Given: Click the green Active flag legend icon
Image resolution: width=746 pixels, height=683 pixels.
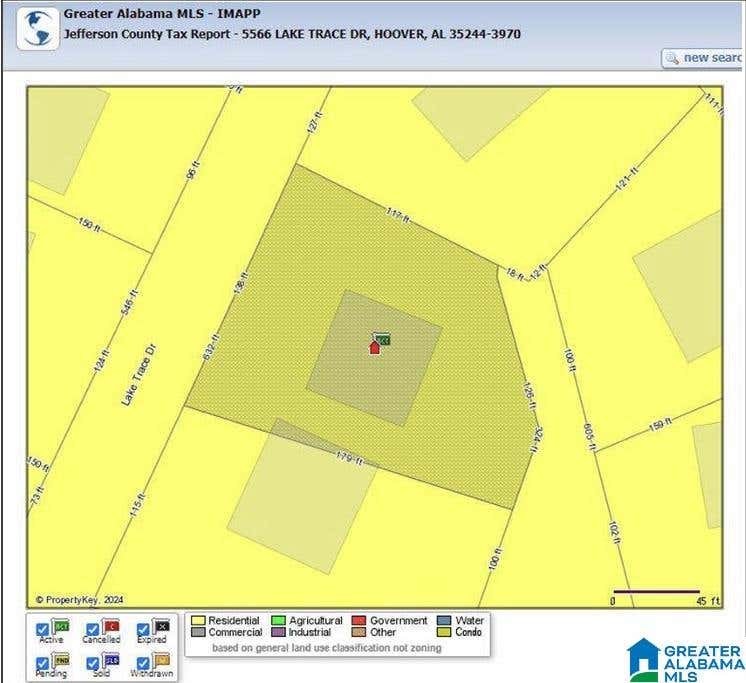Looking at the screenshot, I should pos(60,626).
